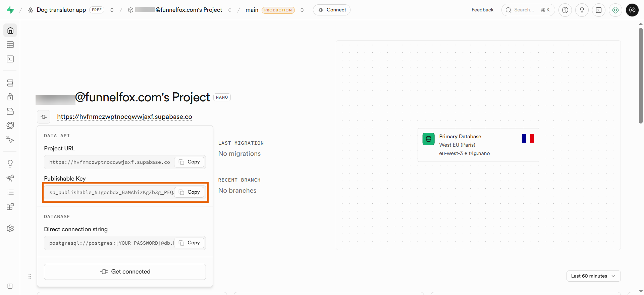Open the funnelfox.com's Project breadcrumb link
The width and height of the screenshot is (644, 295).
[178, 10]
